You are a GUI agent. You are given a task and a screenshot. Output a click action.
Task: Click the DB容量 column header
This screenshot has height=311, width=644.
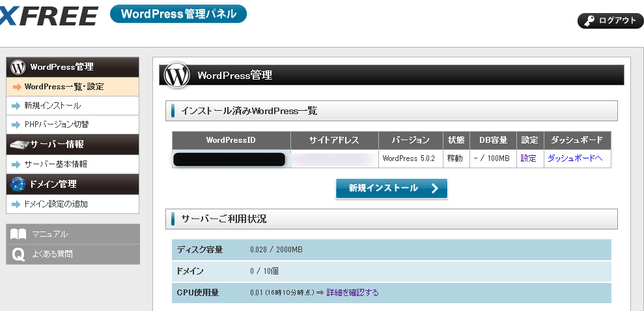pyautogui.click(x=493, y=140)
